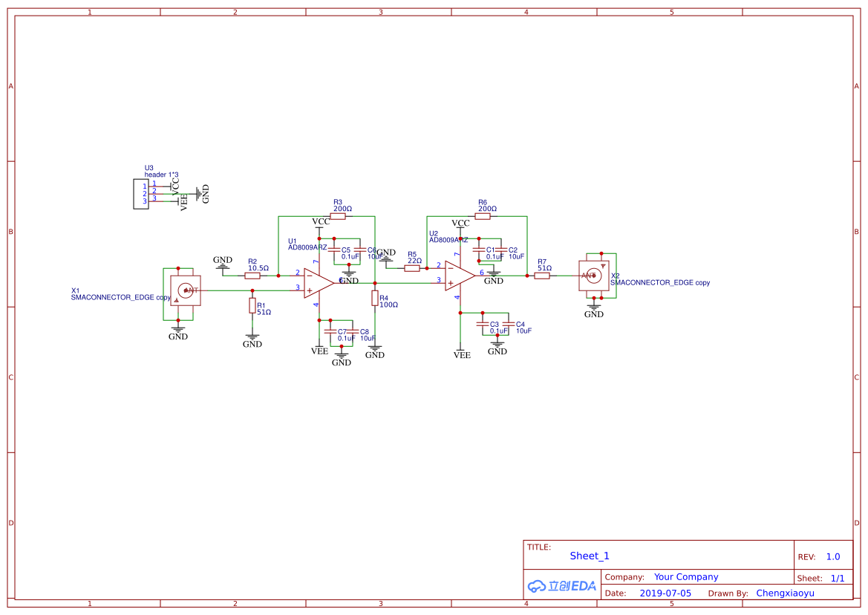Click the X2 SMA connector symbol
This screenshot has width=868, height=615.
(593, 276)
